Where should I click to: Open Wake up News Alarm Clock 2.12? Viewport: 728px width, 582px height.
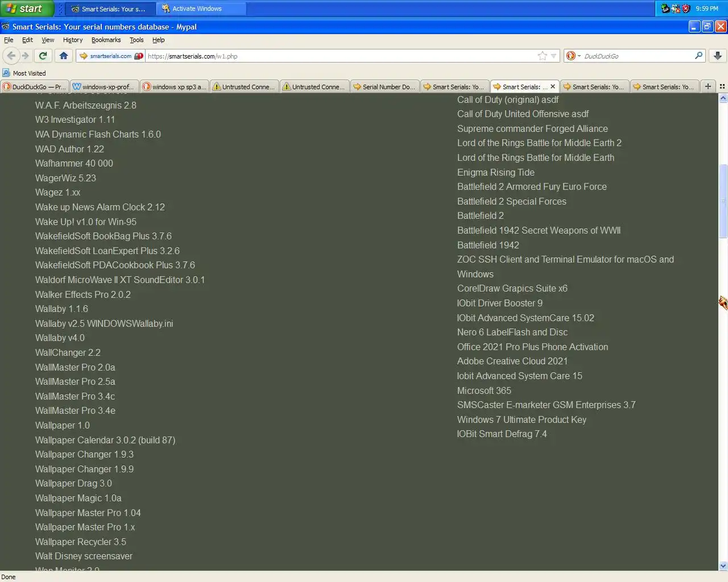pos(100,207)
